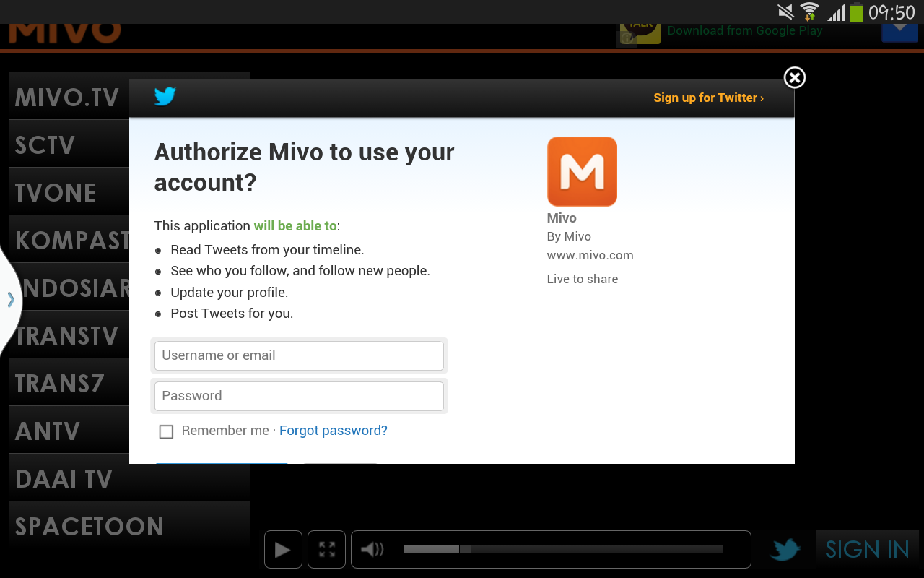
Task: Click the bold 'Mivo' app name text
Action: [x=562, y=218]
